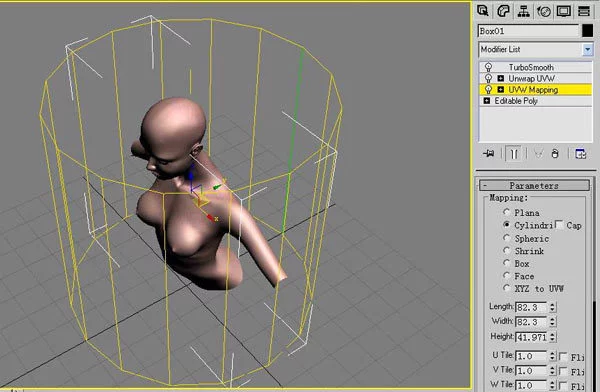600x392 pixels.
Task: Select TurboSmooth in modifier stack
Action: 531,67
